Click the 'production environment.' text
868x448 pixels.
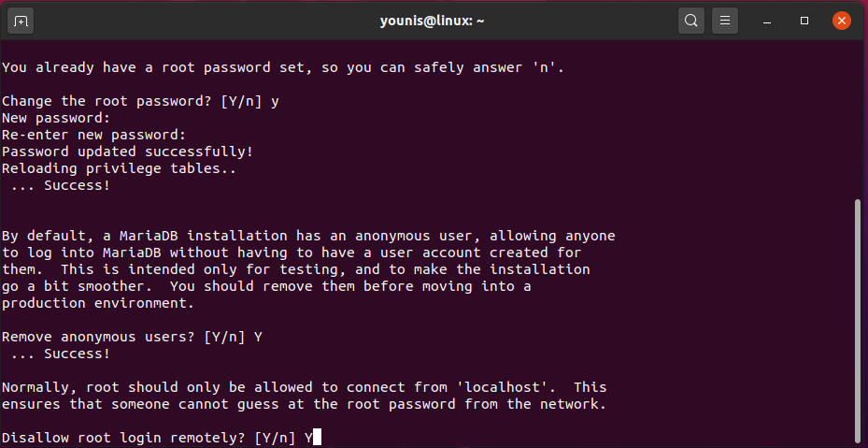tap(97, 302)
